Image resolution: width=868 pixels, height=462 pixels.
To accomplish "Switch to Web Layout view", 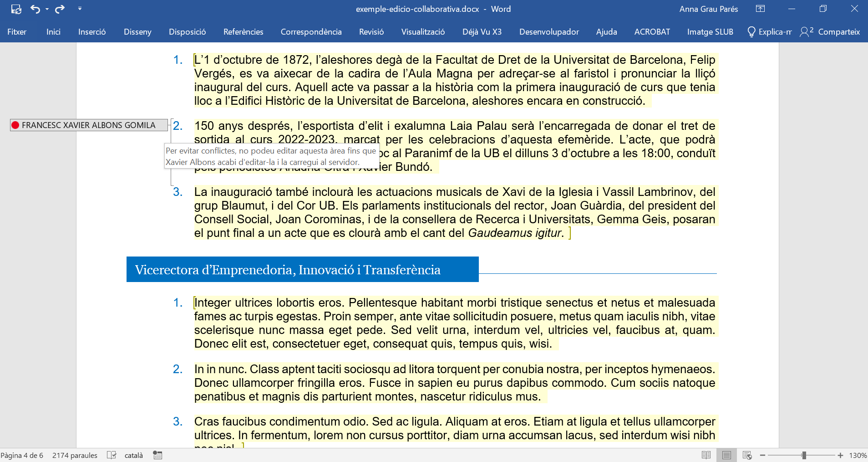I will click(x=747, y=455).
